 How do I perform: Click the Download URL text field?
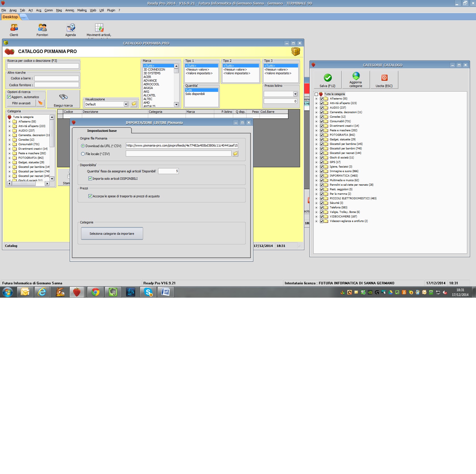[x=182, y=146]
